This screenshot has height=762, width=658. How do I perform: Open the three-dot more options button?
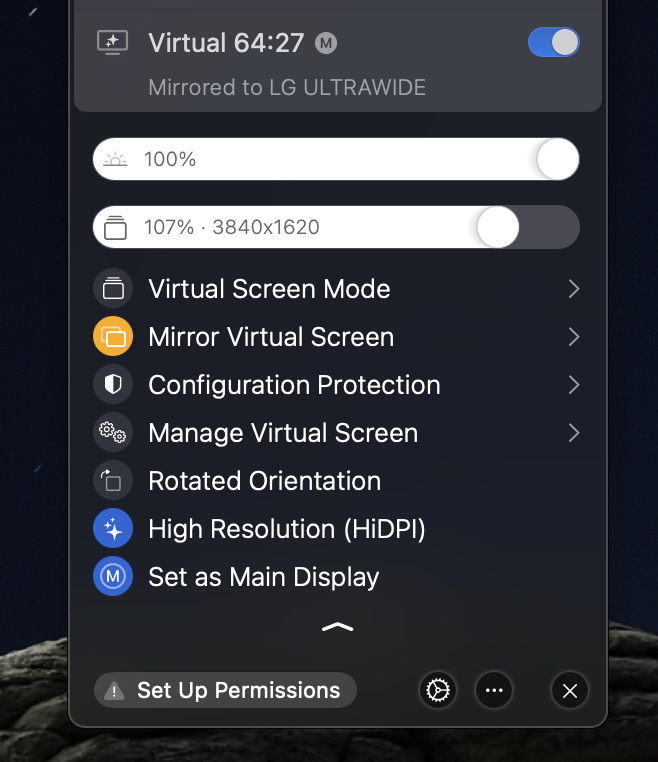pyautogui.click(x=494, y=690)
